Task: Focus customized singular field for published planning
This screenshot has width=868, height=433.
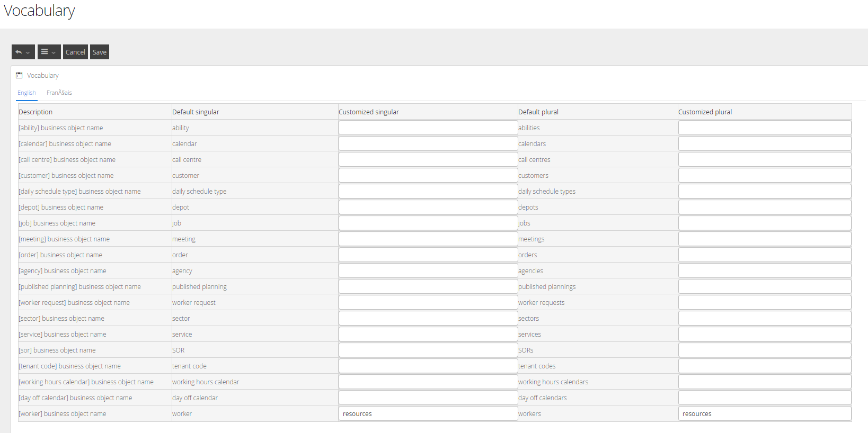Action: coord(428,286)
